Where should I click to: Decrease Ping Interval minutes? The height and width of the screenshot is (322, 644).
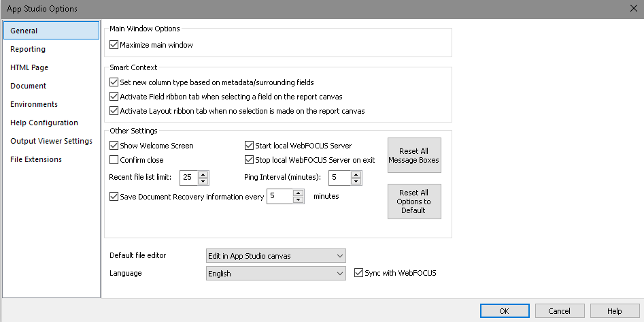[356, 181]
